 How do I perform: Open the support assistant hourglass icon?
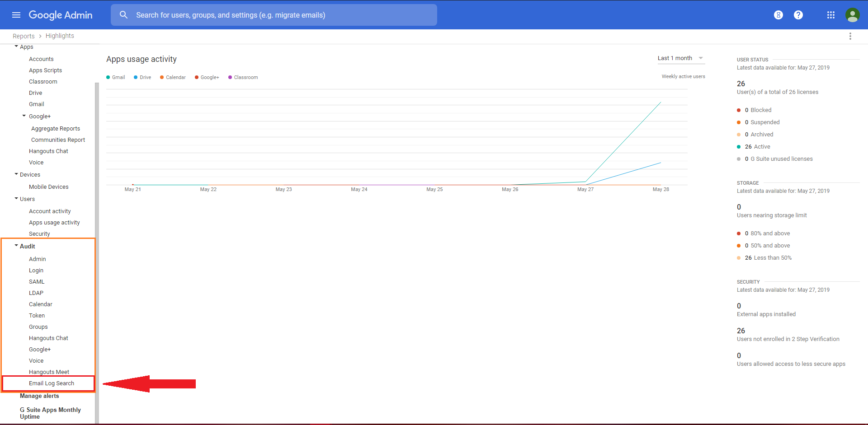778,15
